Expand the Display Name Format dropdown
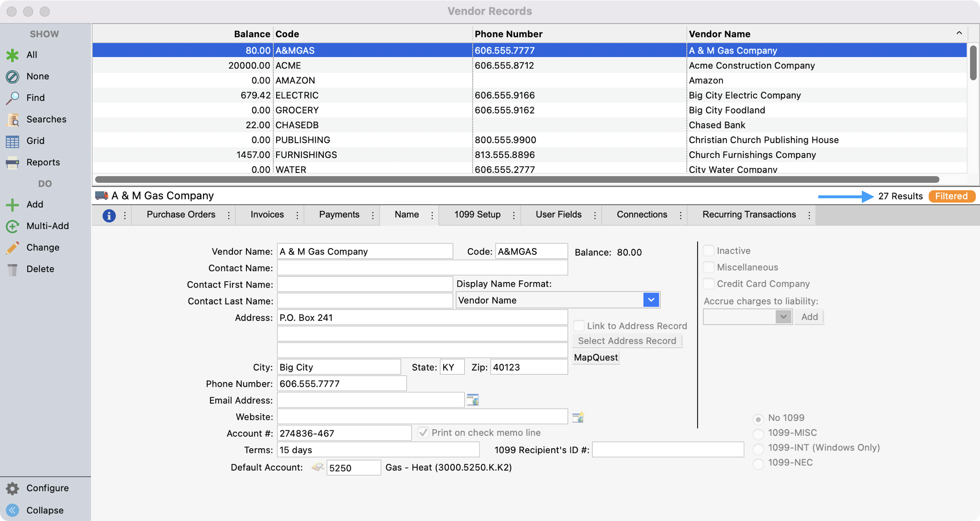The image size is (980, 521). click(651, 300)
